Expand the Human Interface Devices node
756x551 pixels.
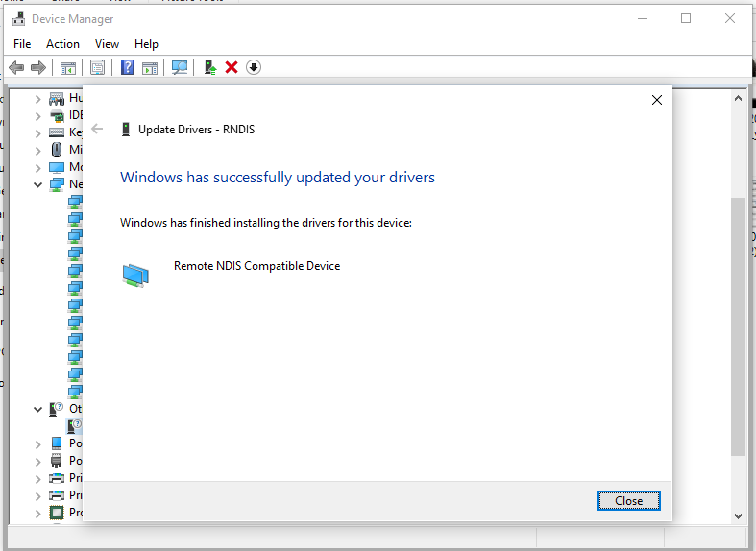click(x=38, y=100)
